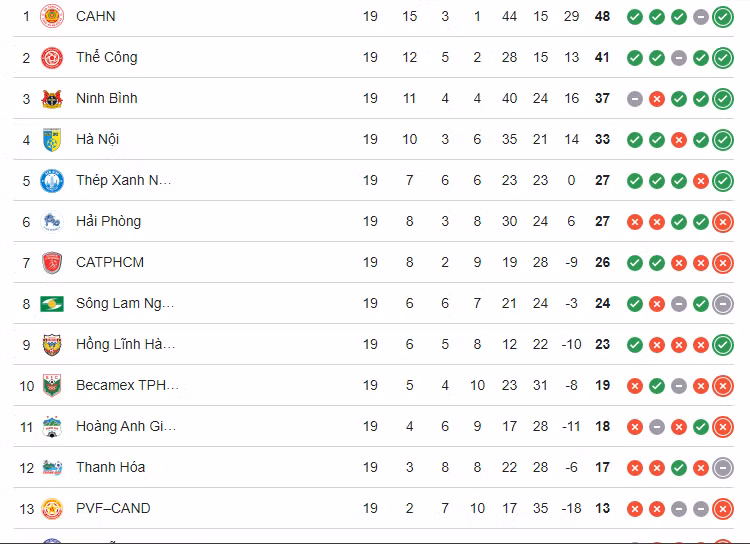Click the Hoàng Anh Gia Lai logo
This screenshot has width=750, height=544.
pyautogui.click(x=52, y=426)
